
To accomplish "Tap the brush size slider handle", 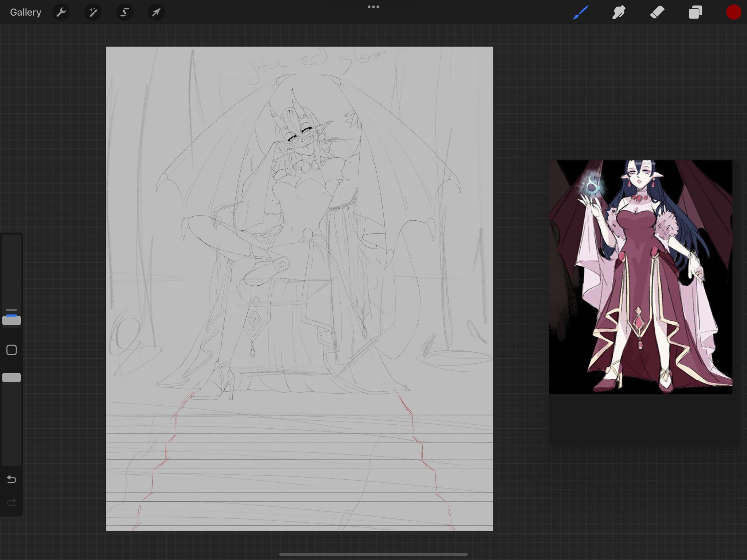I will pyautogui.click(x=12, y=321).
